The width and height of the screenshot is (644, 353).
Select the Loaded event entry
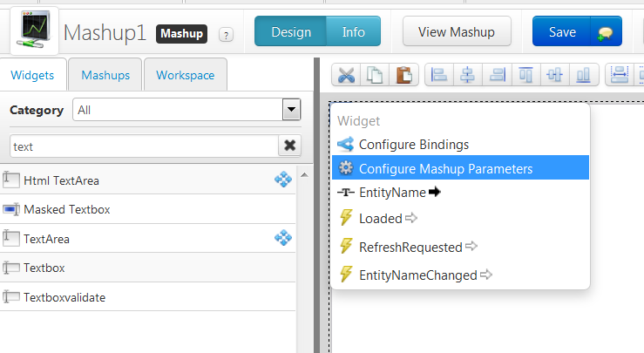coord(460,218)
